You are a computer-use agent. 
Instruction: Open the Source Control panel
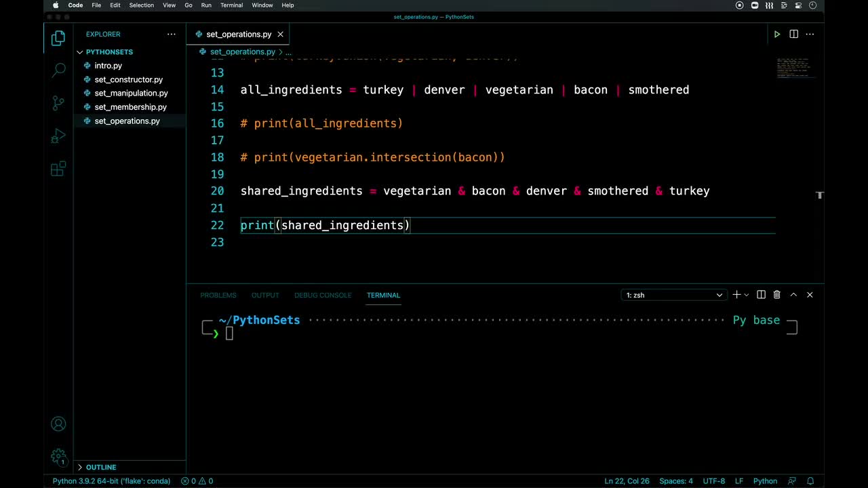tap(58, 103)
